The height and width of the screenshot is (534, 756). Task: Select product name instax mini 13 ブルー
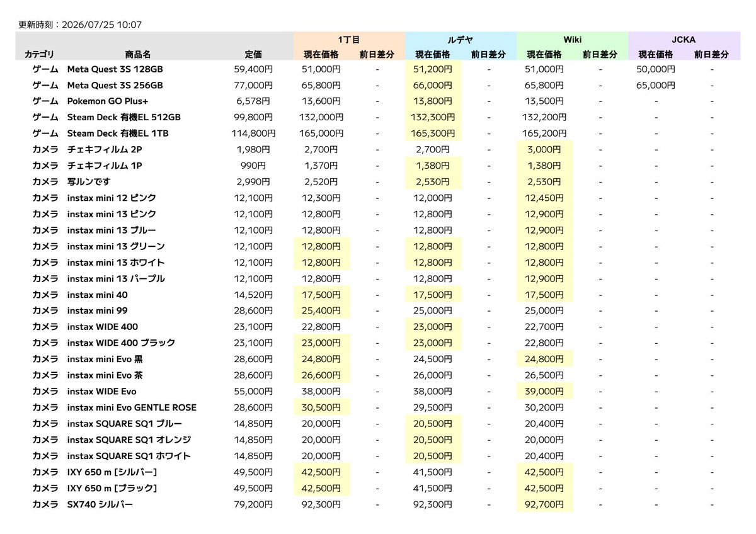click(112, 230)
